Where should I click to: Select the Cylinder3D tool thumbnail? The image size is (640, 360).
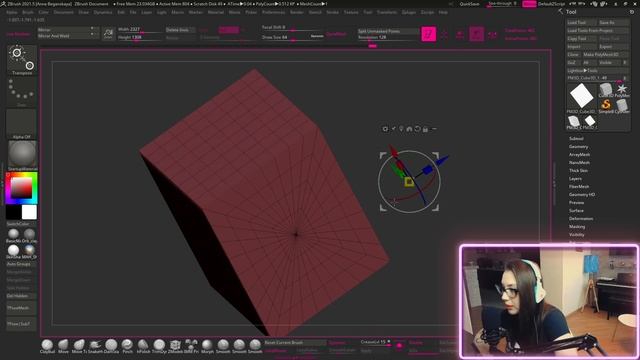(622, 106)
